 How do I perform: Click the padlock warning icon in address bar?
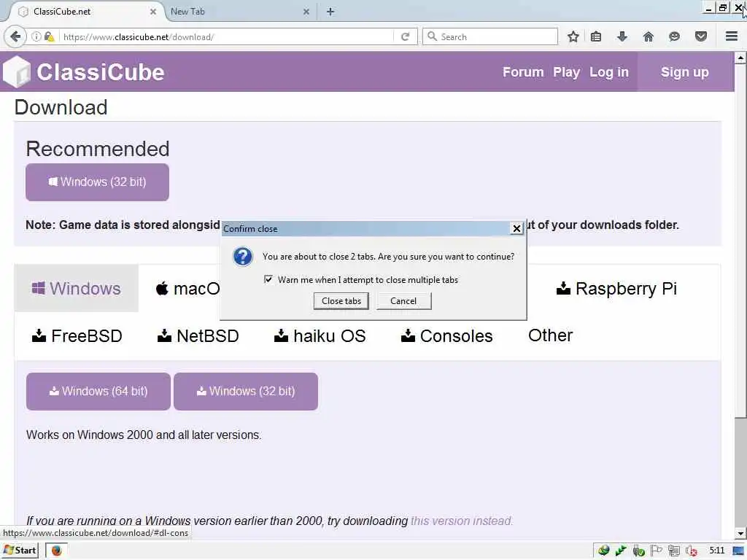(x=49, y=36)
